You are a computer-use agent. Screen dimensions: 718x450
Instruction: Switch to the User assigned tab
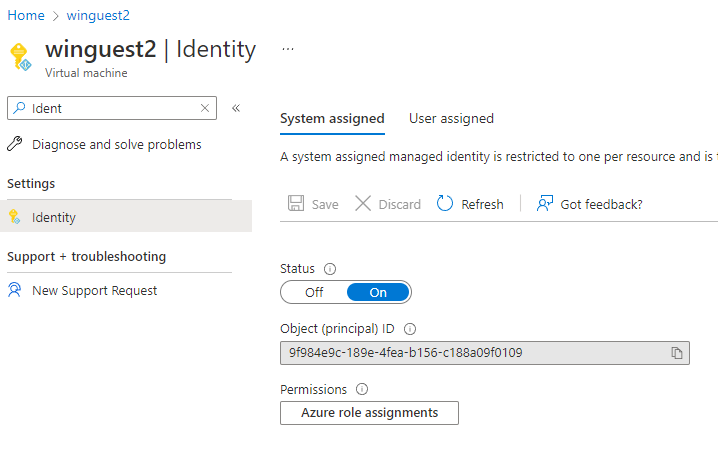point(451,118)
